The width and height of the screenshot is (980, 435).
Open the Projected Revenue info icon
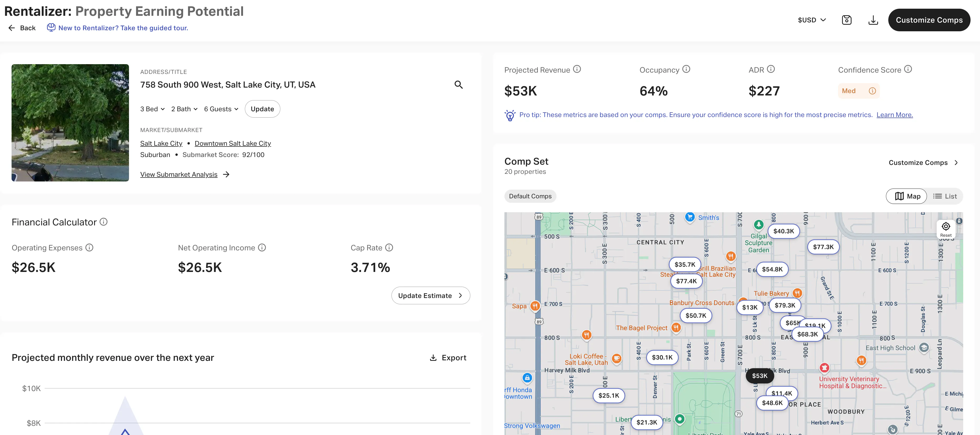coord(577,69)
